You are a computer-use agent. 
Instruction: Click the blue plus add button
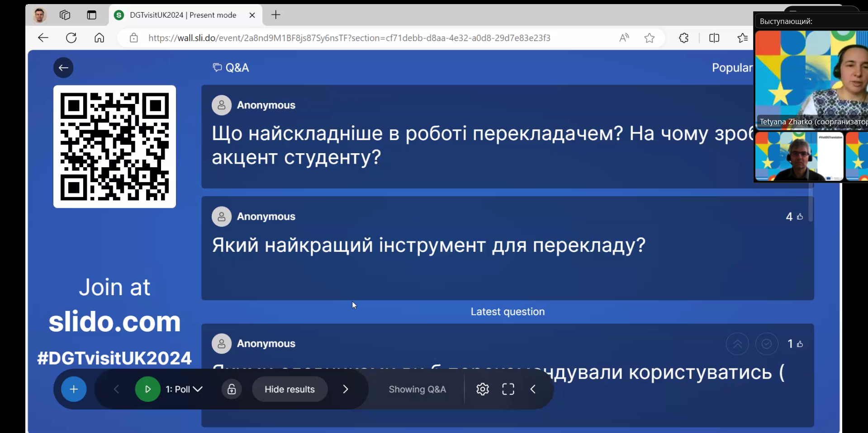74,389
